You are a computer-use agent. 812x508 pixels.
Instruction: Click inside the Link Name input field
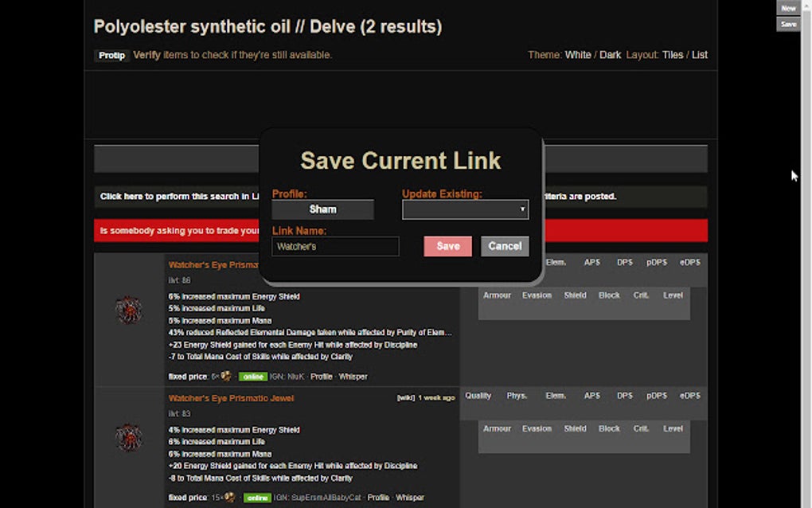(335, 246)
